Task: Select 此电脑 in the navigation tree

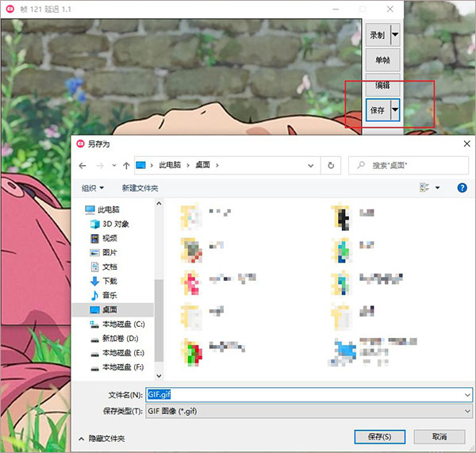Action: coord(102,209)
